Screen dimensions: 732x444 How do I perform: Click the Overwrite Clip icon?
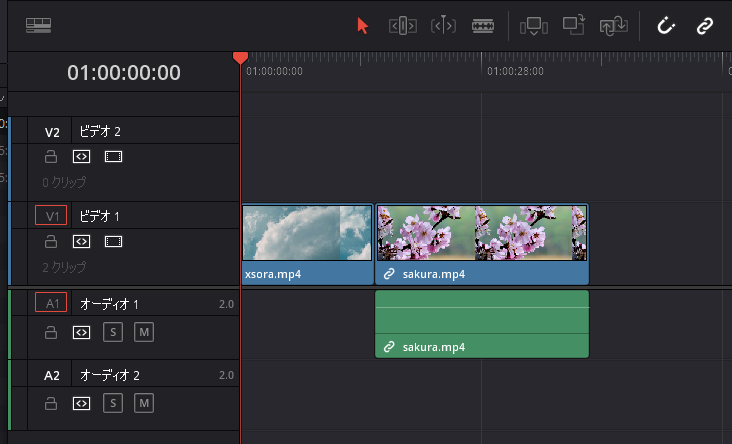(573, 25)
